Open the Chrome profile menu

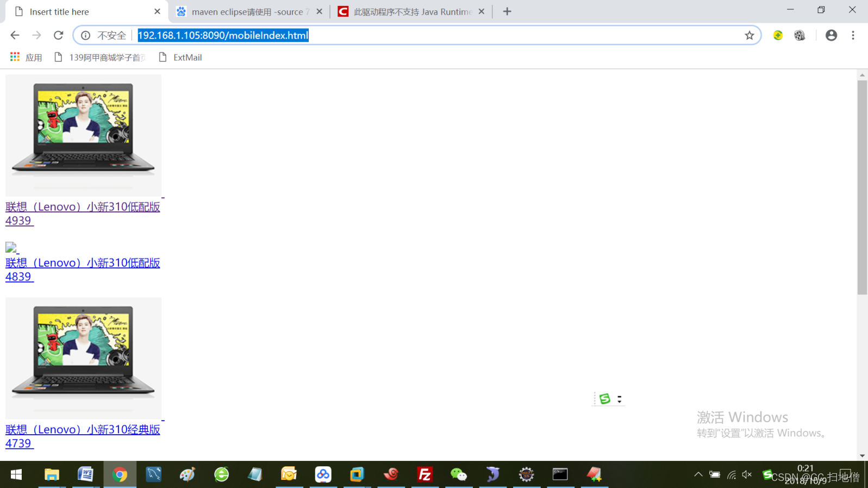point(831,35)
